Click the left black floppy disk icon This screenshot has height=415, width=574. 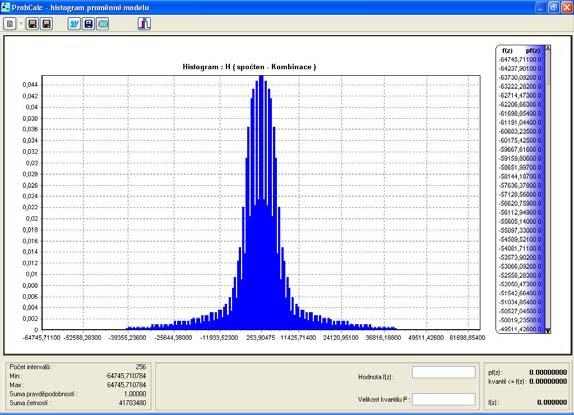tap(33, 24)
